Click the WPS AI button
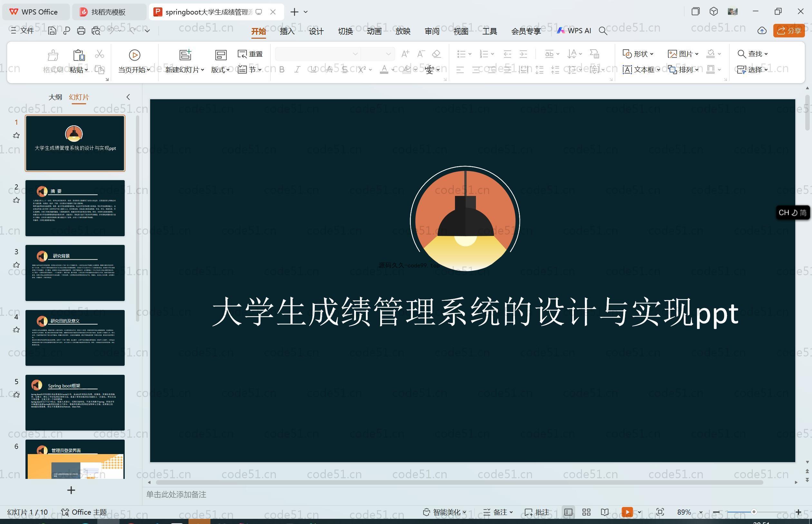 (574, 31)
